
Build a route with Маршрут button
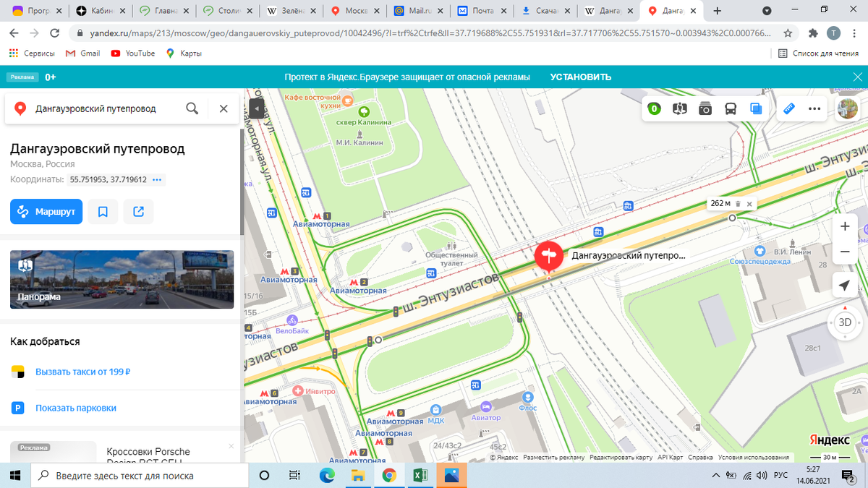(x=46, y=212)
